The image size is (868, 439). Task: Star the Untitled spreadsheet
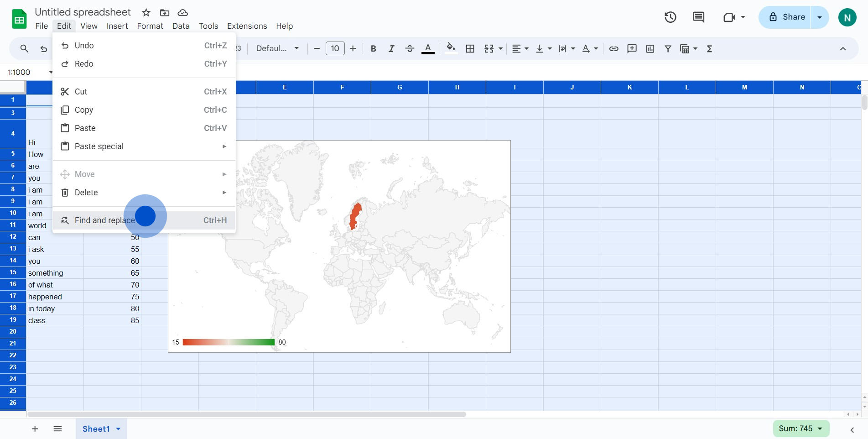146,12
